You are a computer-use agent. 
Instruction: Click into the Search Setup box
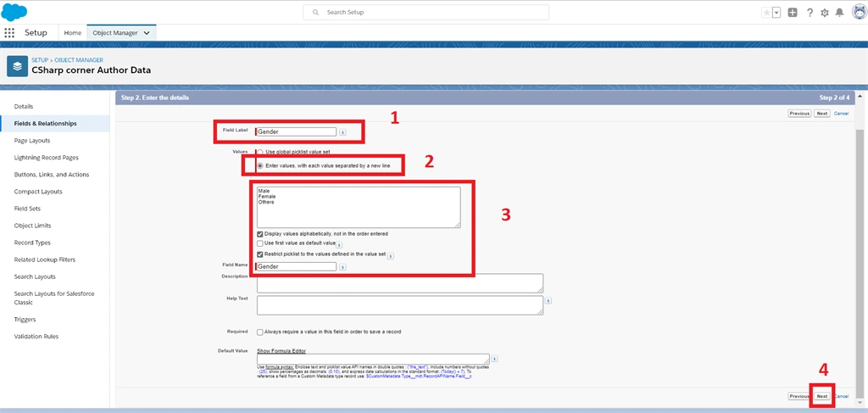point(426,12)
